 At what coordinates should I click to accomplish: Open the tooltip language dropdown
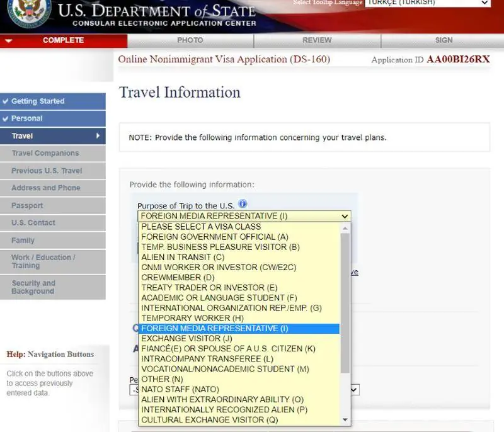pyautogui.click(x=428, y=3)
